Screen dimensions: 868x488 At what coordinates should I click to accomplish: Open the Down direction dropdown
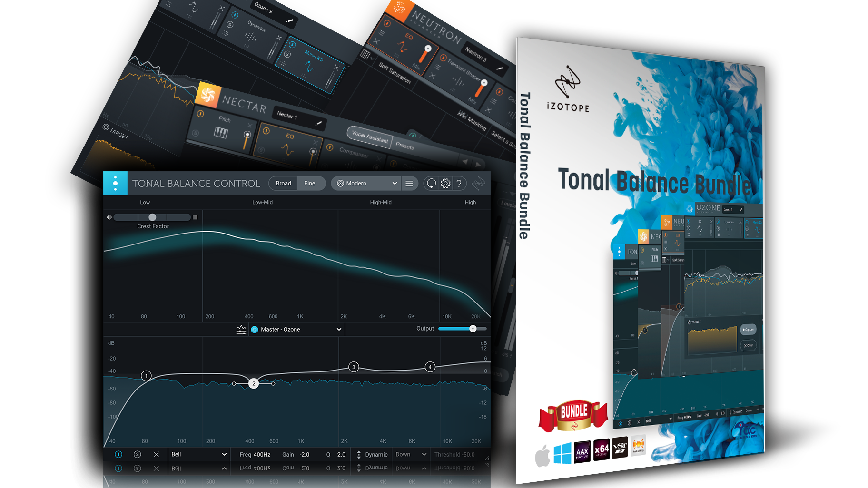point(411,455)
